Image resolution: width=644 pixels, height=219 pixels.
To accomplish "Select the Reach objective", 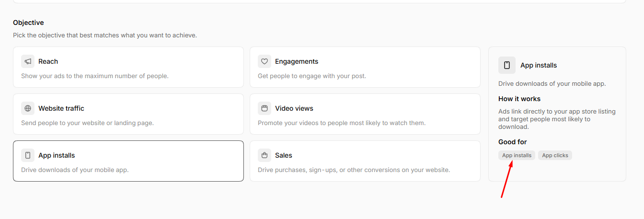I will click(x=128, y=67).
